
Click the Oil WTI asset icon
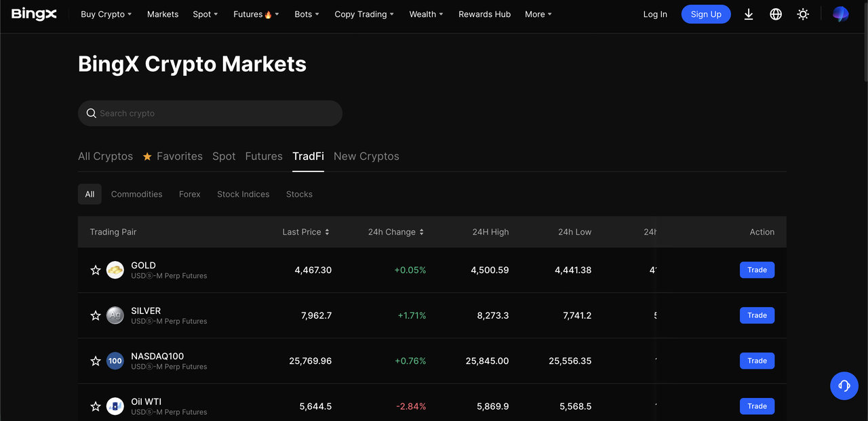(x=115, y=406)
